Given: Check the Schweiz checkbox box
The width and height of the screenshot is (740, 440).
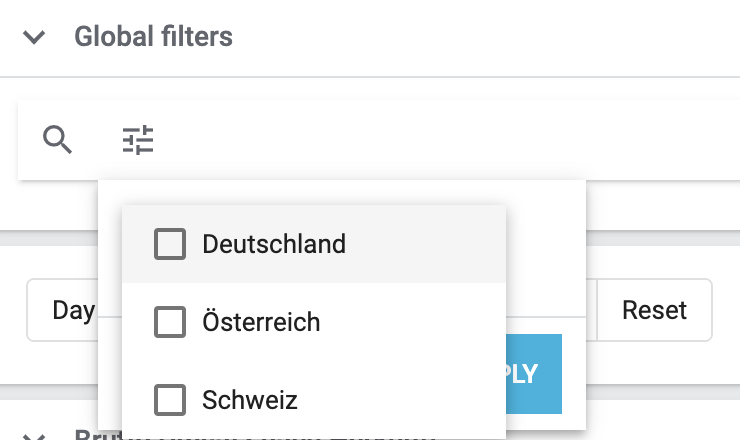Looking at the screenshot, I should click(170, 400).
